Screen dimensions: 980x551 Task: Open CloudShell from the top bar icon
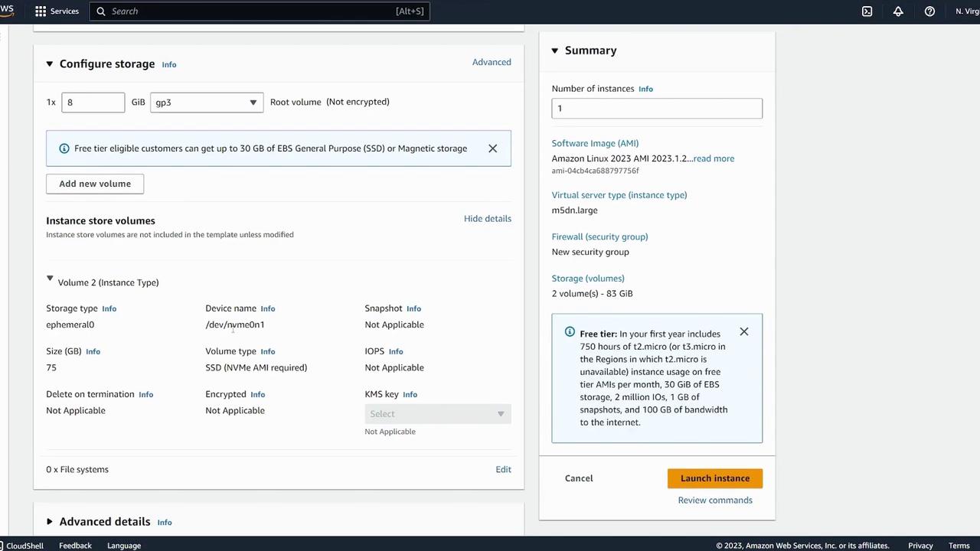click(867, 11)
